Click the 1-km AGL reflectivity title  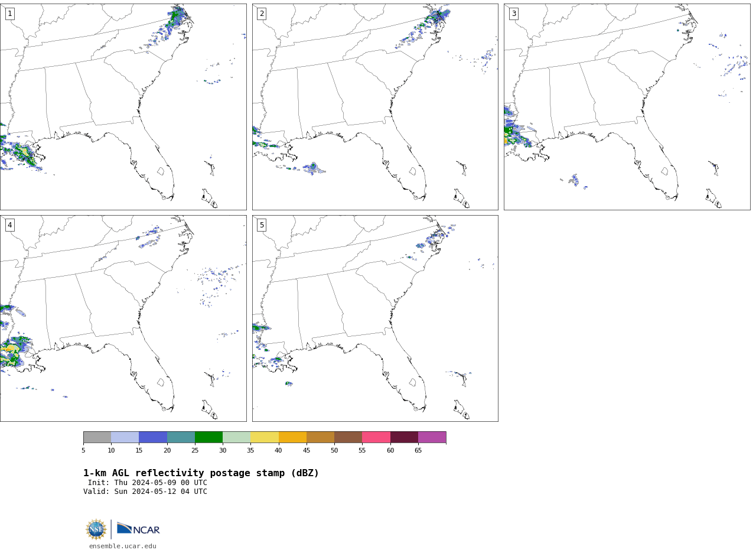click(201, 473)
